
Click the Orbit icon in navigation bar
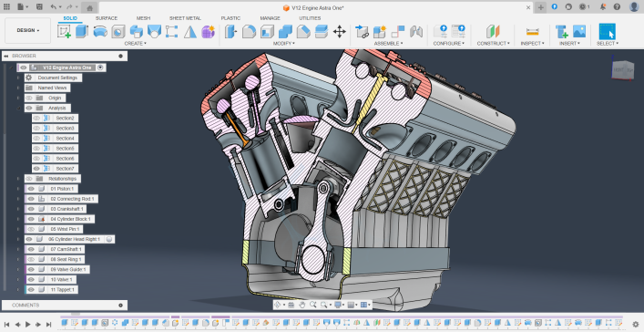click(278, 305)
